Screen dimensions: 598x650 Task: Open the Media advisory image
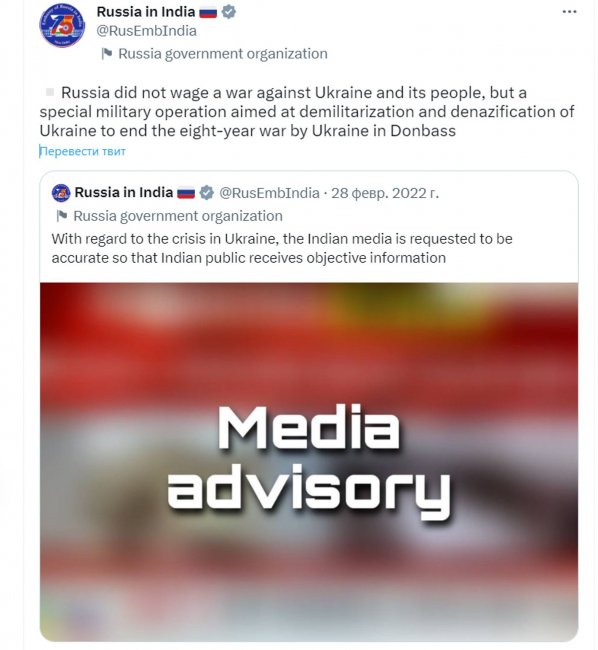tap(309, 462)
